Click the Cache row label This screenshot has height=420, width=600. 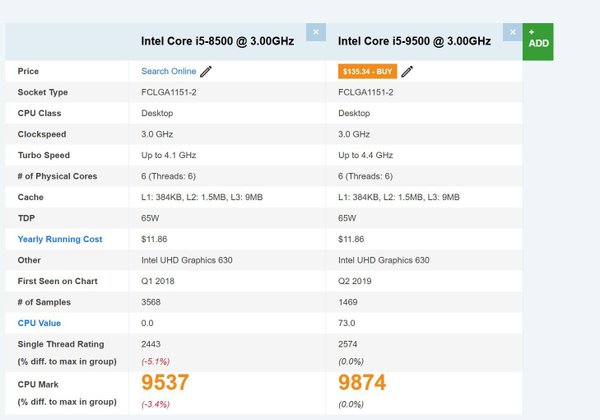click(x=30, y=197)
